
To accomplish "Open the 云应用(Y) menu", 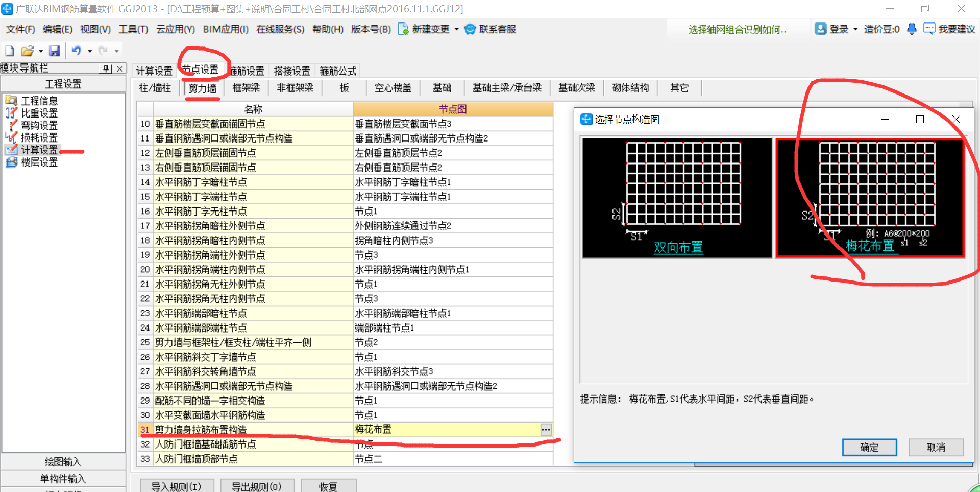I will click(x=176, y=29).
